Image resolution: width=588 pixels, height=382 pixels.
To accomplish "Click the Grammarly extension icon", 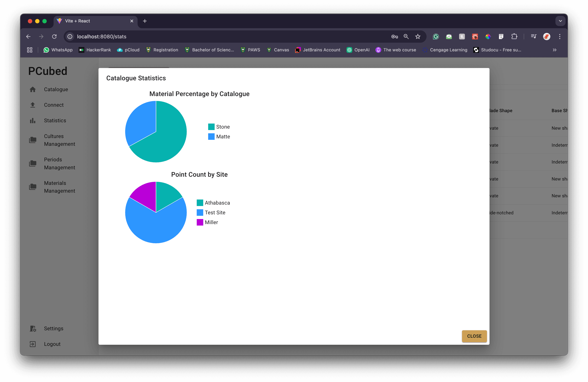I will (x=436, y=37).
